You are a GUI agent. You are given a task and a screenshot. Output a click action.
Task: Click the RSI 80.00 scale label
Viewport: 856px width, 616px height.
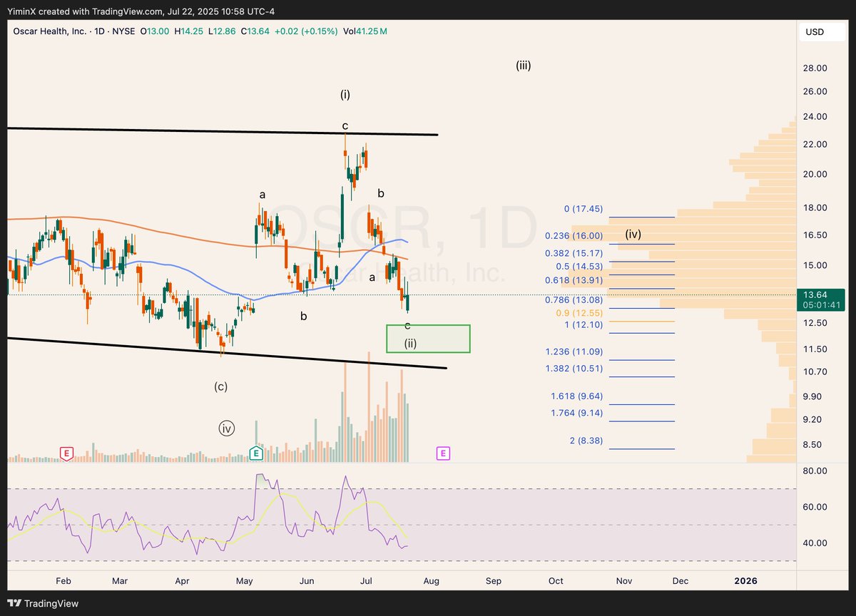coord(815,471)
